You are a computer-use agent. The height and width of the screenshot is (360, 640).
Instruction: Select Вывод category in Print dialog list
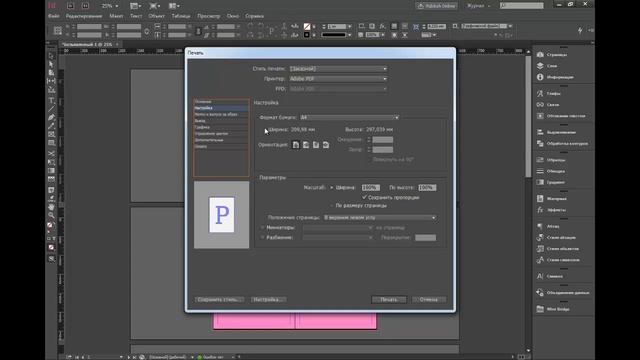point(221,121)
